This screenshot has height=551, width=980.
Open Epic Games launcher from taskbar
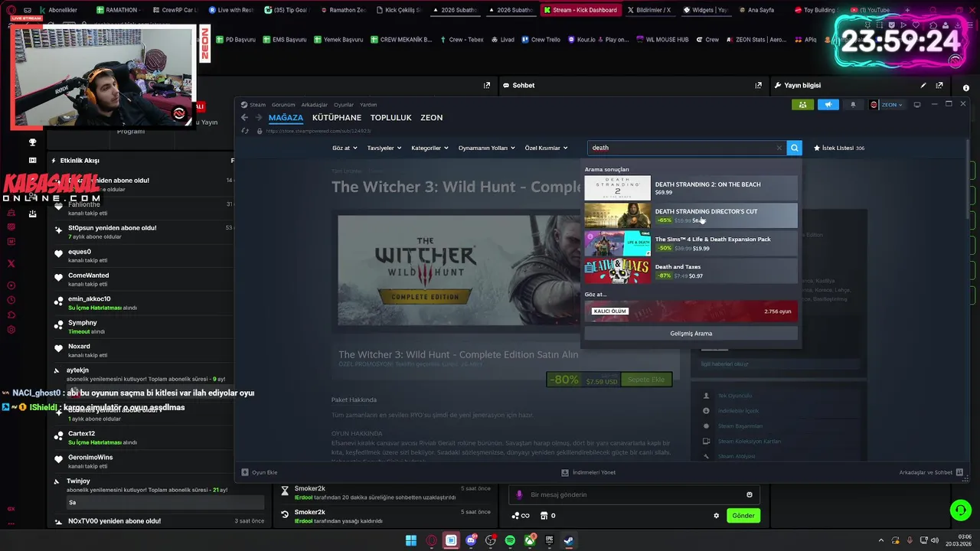pyautogui.click(x=549, y=540)
